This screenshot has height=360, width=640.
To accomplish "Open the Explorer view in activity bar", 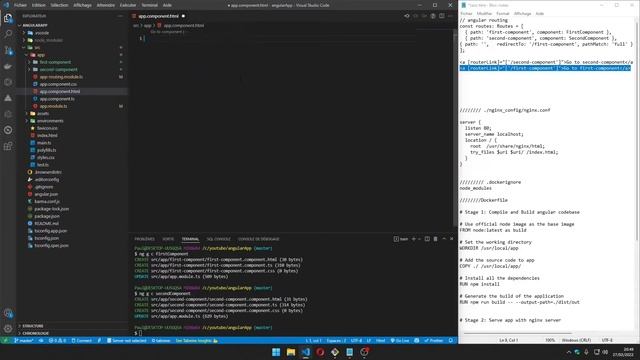I will click(x=8, y=18).
